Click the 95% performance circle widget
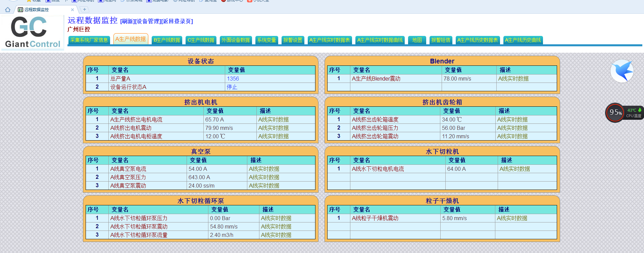Viewport: 644px width, 253px height. (x=615, y=113)
